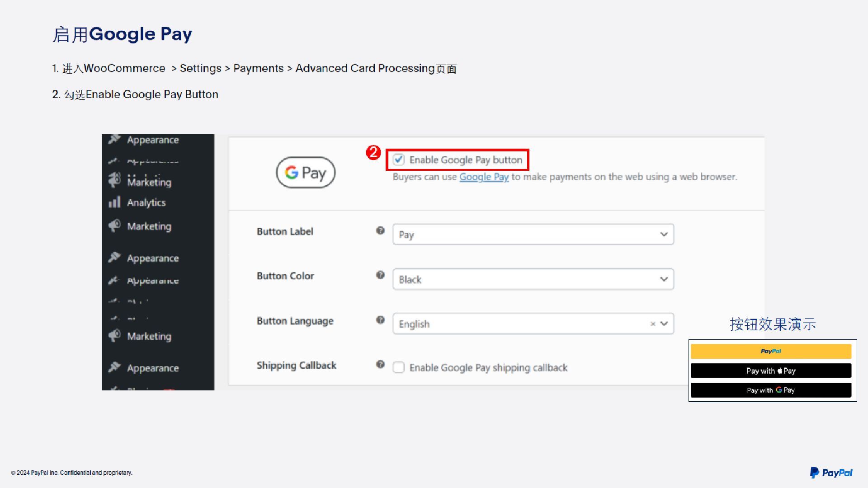The height and width of the screenshot is (488, 868).
Task: Click the 2024 PayPal Inc. copyright notice
Action: click(x=72, y=473)
